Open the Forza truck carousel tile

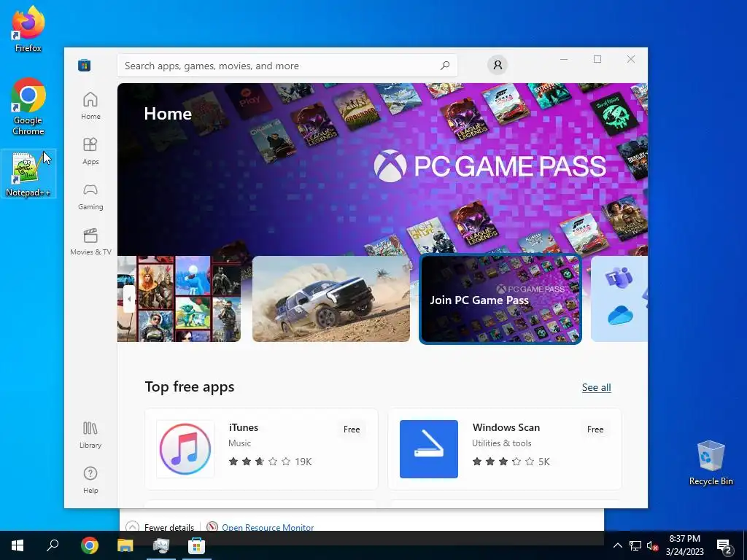[331, 299]
